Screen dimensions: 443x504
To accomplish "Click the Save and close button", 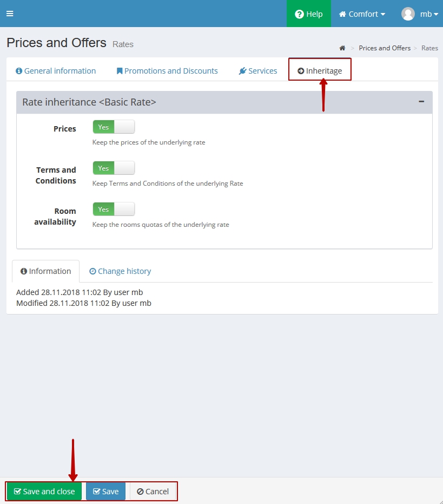I will pyautogui.click(x=44, y=492).
